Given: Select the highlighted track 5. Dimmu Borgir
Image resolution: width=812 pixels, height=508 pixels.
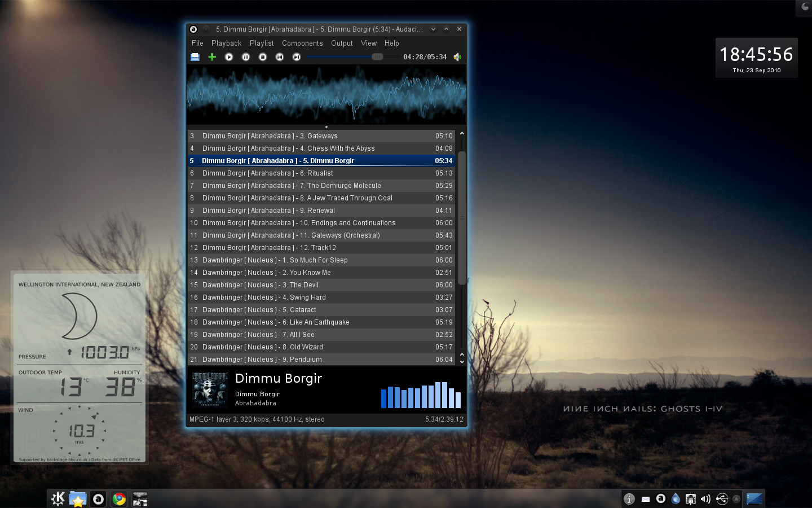Looking at the screenshot, I should pyautogui.click(x=321, y=161).
